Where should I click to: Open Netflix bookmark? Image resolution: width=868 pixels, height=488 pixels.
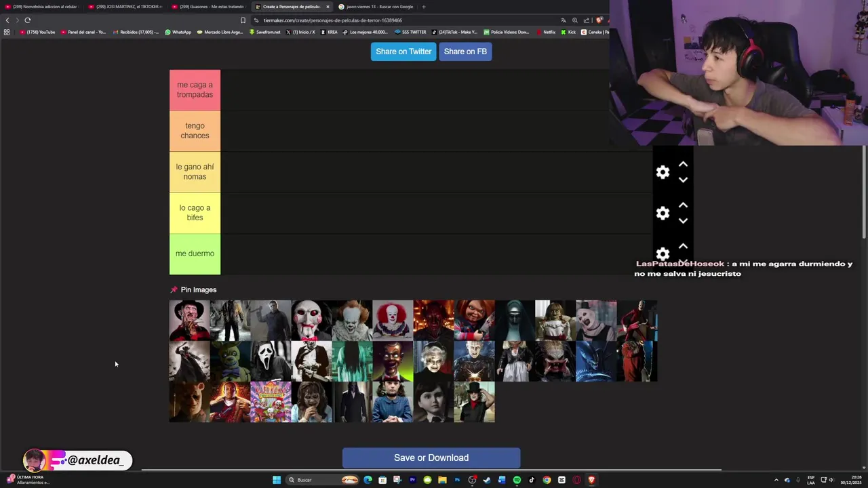point(546,32)
